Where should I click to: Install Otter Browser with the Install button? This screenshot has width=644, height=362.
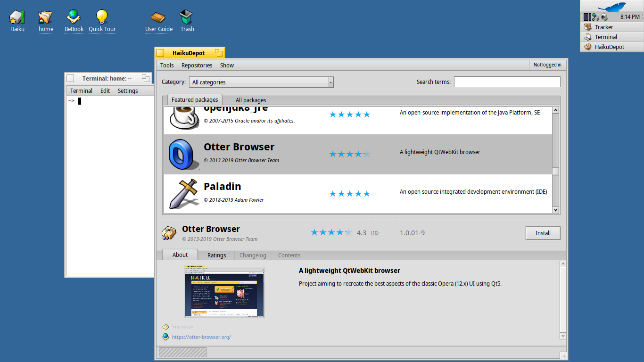pos(543,233)
